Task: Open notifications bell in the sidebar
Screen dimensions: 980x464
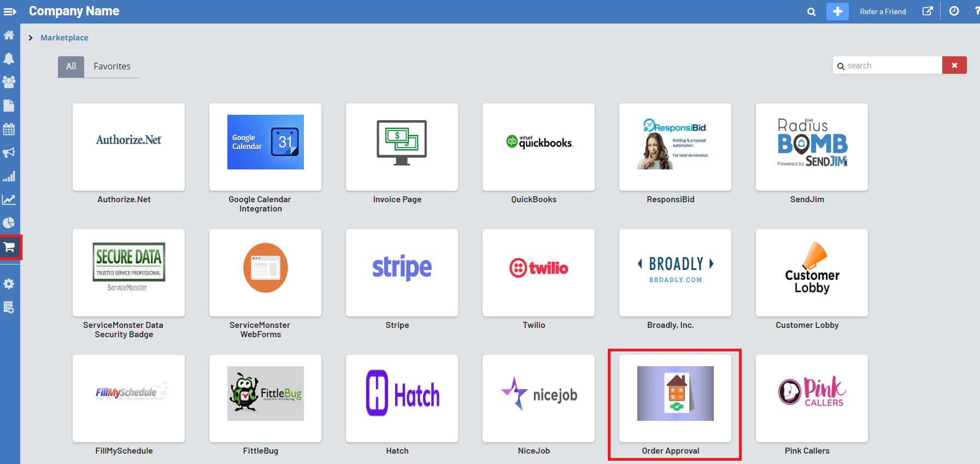Action: (x=9, y=58)
